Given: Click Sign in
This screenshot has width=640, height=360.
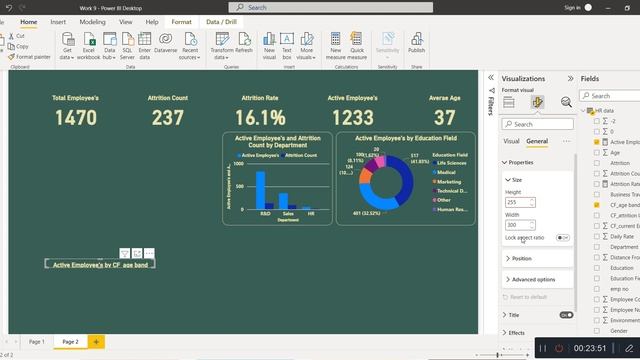Looking at the screenshot, I should (572, 7).
